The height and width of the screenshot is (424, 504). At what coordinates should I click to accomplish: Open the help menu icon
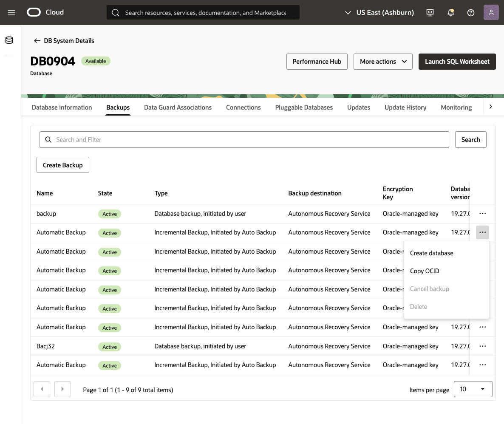click(470, 12)
